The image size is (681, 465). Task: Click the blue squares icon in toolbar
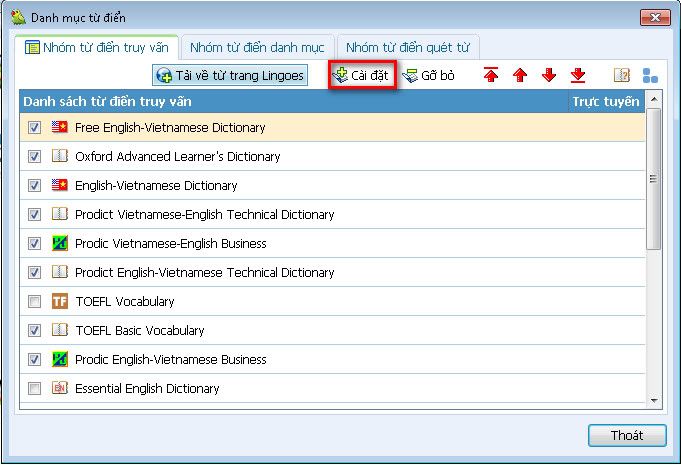[x=650, y=76]
